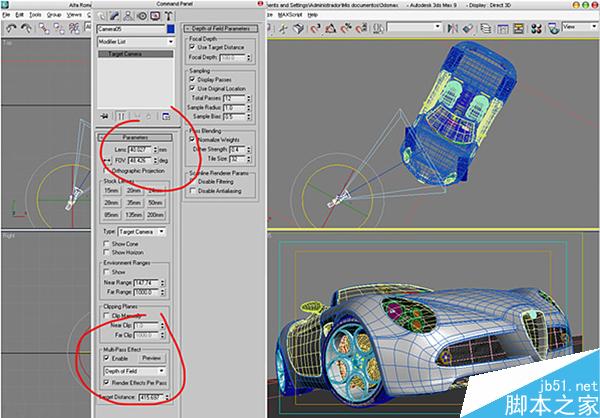Toggle the Use Target Distance checkbox
600x418 pixels.
click(192, 47)
